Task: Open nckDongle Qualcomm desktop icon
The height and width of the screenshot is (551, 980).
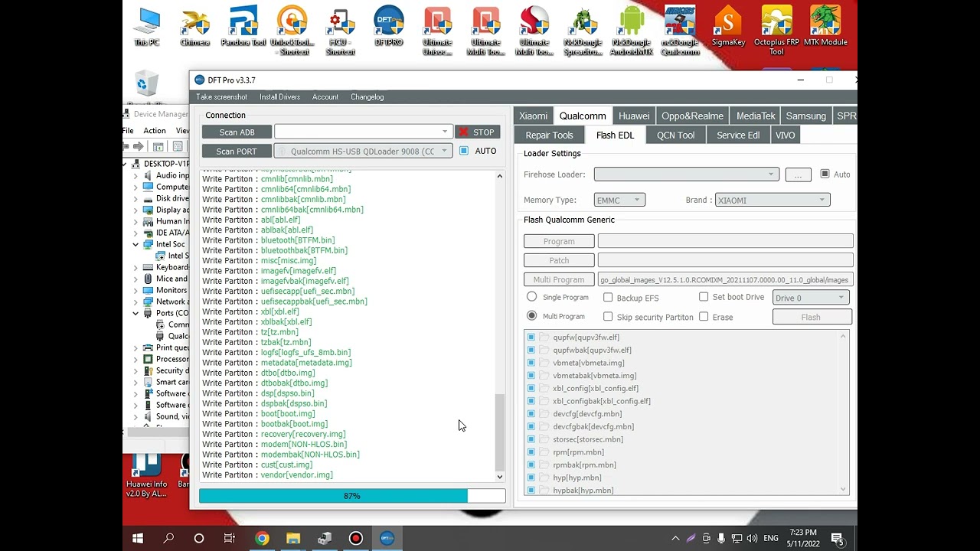Action: click(679, 31)
